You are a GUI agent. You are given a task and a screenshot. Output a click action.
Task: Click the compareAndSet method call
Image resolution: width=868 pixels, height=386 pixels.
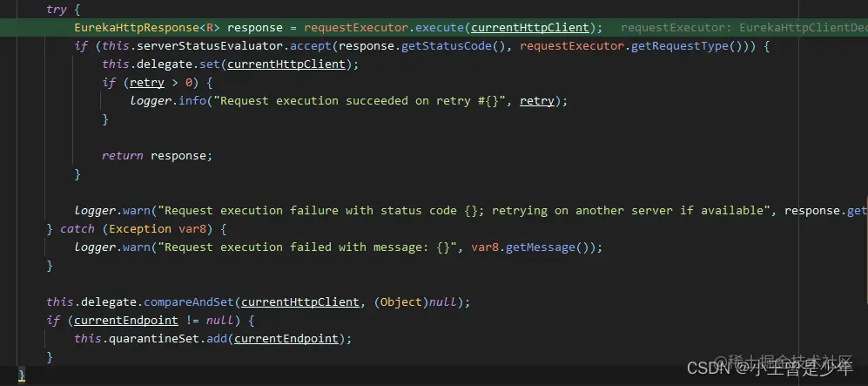188,301
